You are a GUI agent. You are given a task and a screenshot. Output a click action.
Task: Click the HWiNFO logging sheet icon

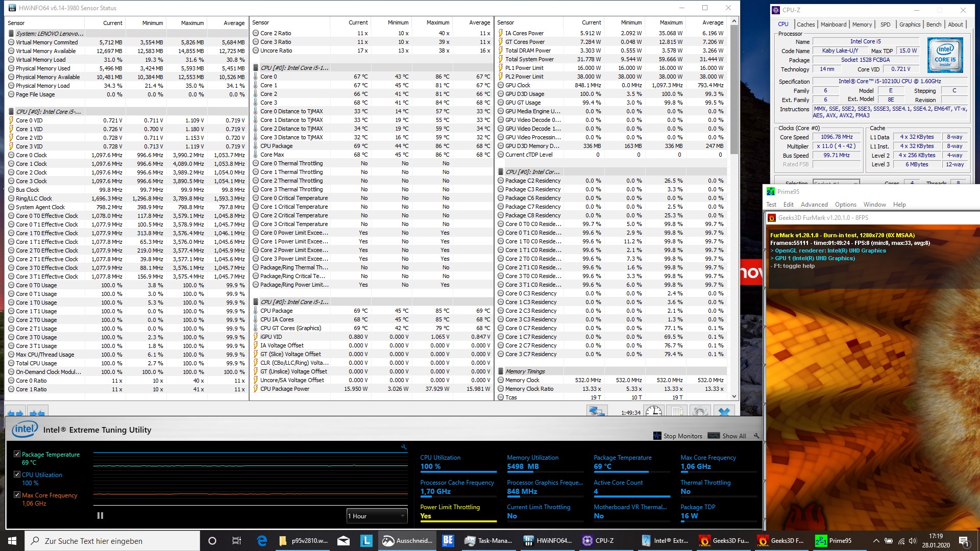677,411
